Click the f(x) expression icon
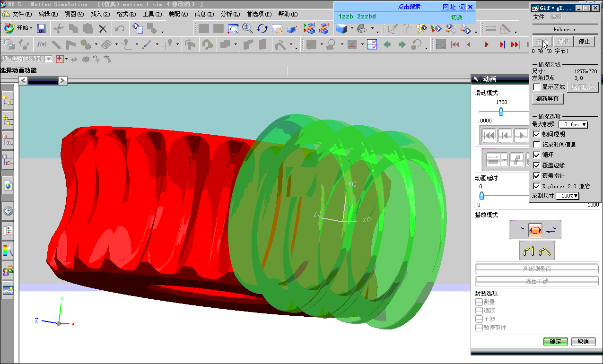Screen dimensions: 603x364 (x=42, y=45)
